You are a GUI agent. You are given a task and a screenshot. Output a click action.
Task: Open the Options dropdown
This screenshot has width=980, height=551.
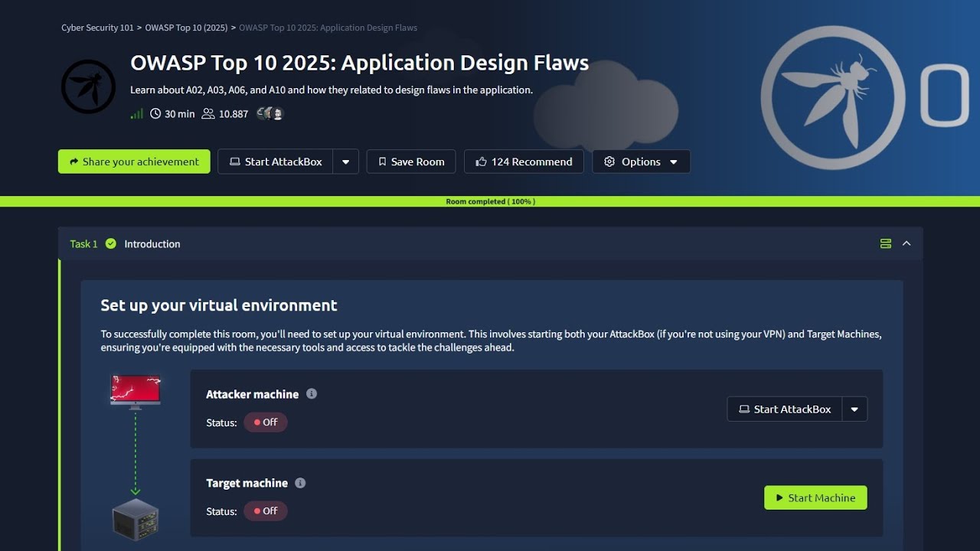(x=641, y=161)
